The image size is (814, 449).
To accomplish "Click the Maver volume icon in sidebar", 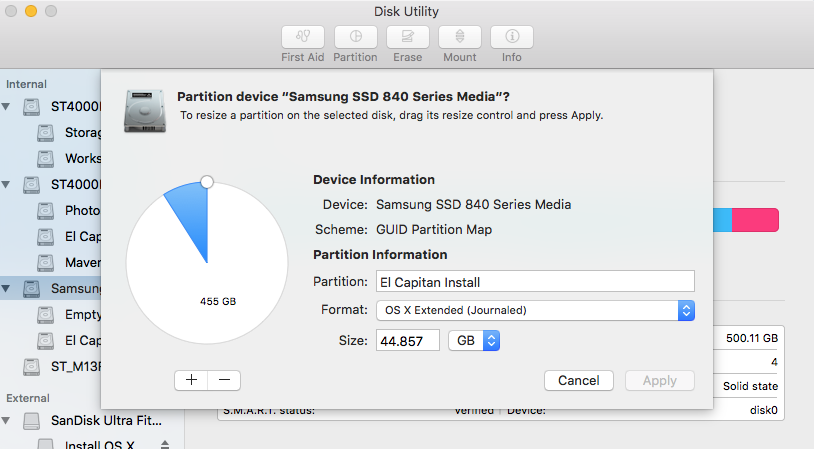I will pyautogui.click(x=46, y=263).
